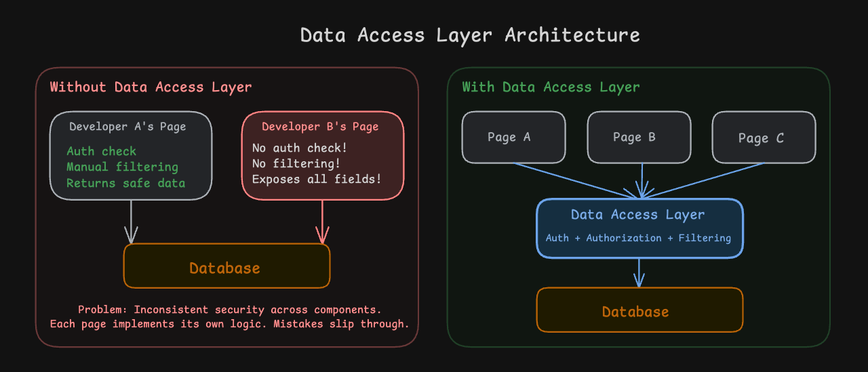Select the 'Page B' box
The height and width of the screenshot is (372, 868).
639,138
